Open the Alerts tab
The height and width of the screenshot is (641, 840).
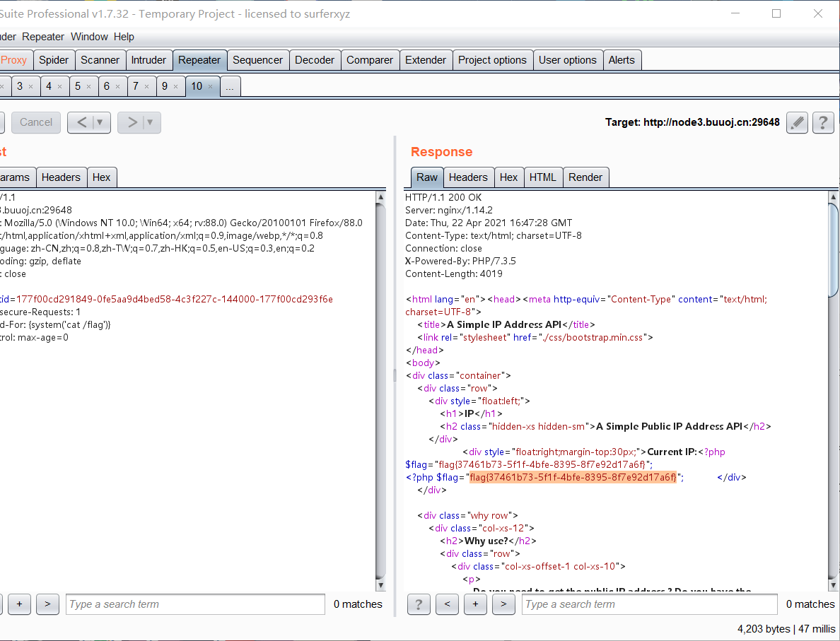[x=622, y=60]
